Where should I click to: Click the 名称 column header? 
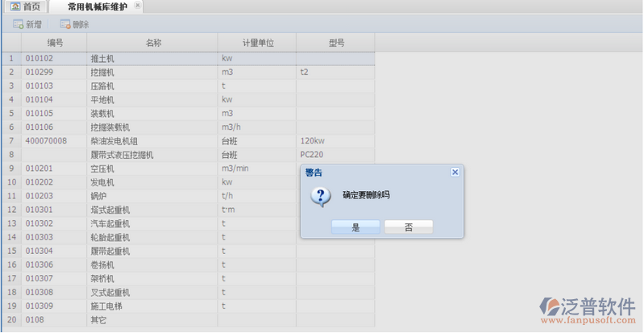point(153,43)
